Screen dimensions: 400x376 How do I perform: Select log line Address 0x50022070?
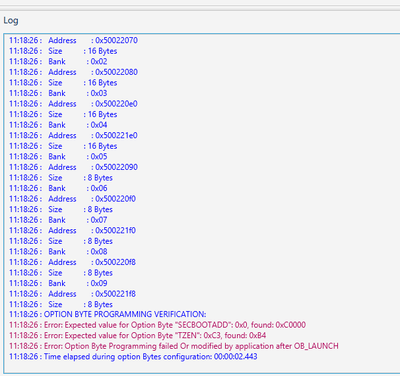click(x=73, y=40)
